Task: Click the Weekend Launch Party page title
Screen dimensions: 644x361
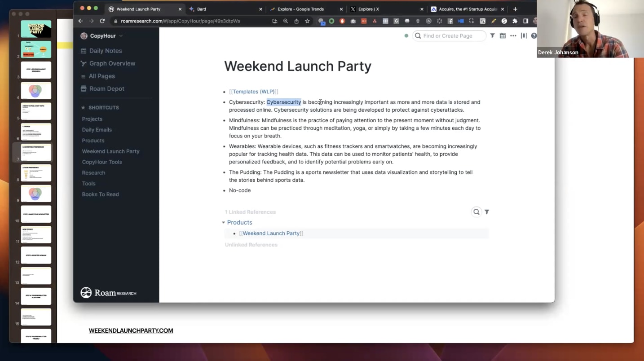Action: (298, 66)
